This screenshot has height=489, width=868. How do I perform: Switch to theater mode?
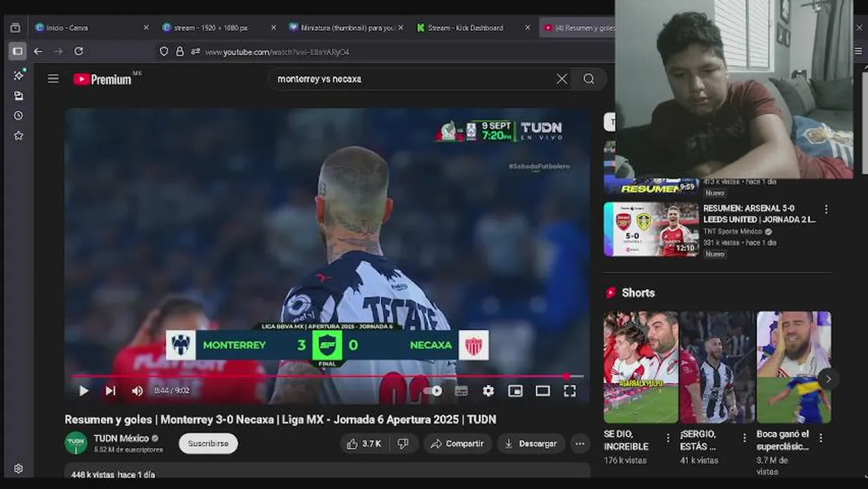pyautogui.click(x=543, y=391)
